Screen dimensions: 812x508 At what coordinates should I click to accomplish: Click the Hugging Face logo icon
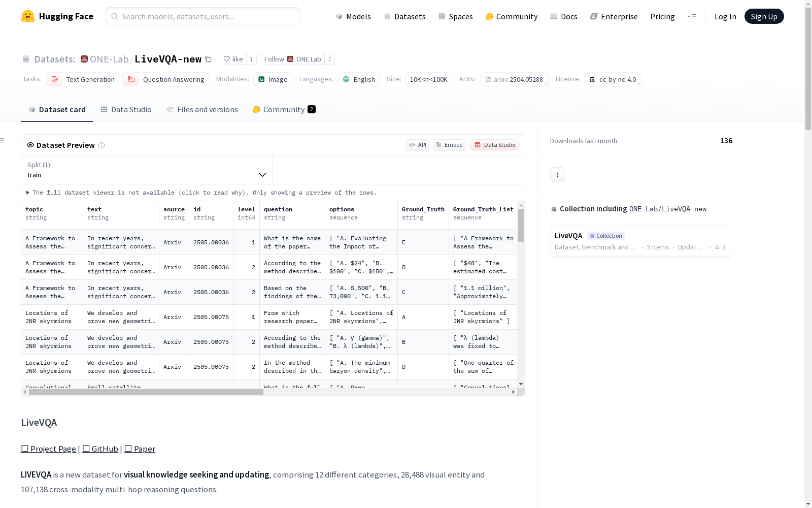pyautogui.click(x=28, y=16)
